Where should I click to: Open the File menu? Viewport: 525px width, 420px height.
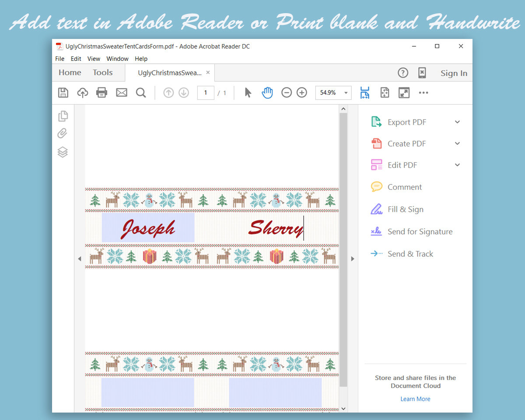pos(60,59)
